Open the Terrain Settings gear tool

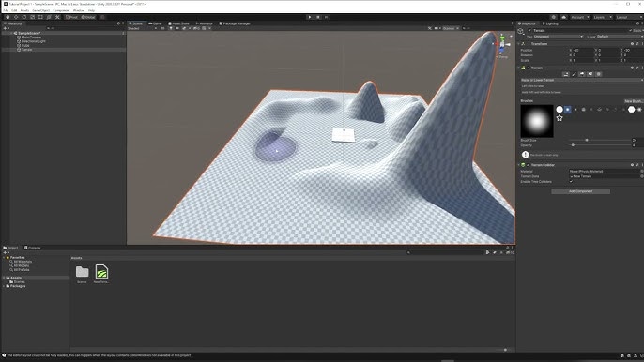[x=598, y=74]
